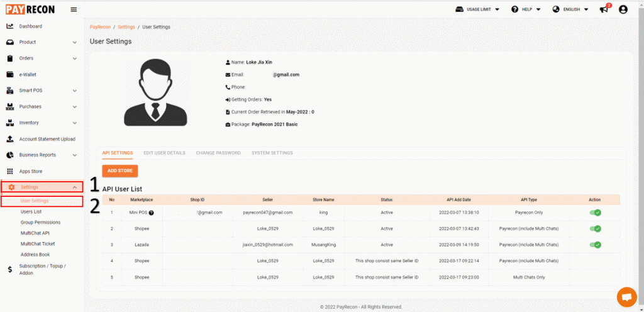Open the Help dropdown
This screenshot has height=312, width=644.
526,9
